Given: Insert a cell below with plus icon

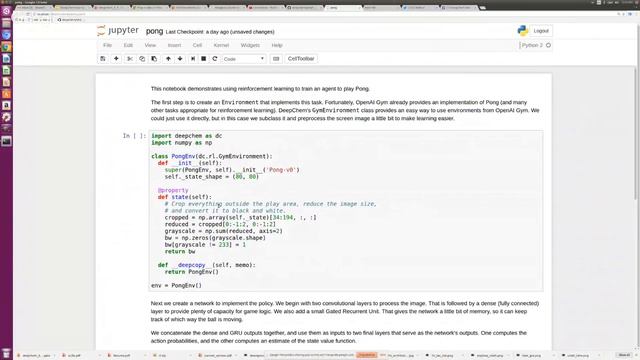Looking at the screenshot, I should (116, 59).
